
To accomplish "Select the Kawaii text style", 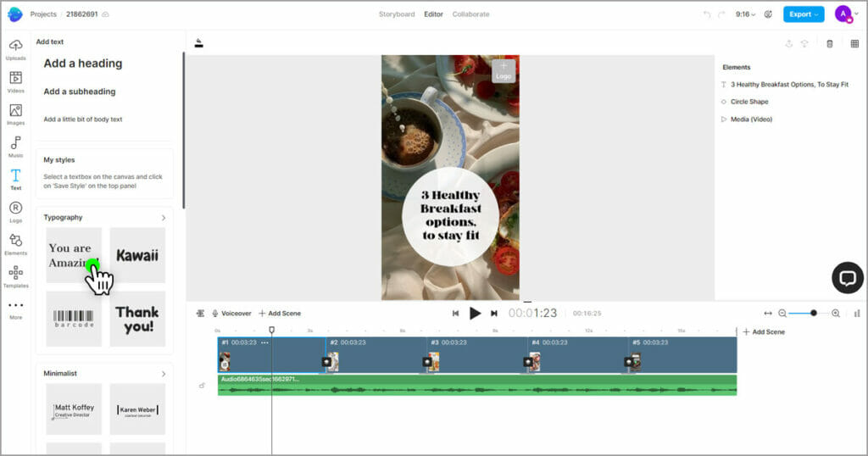I will [137, 255].
